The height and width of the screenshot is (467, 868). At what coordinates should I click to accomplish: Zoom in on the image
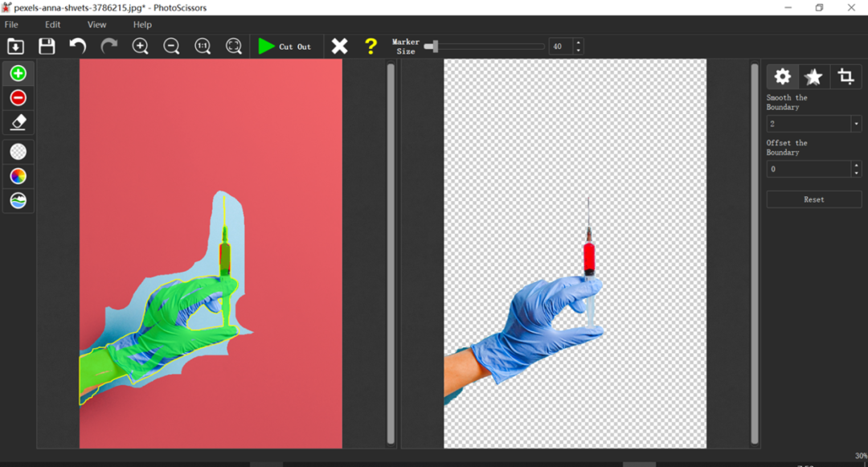point(140,47)
